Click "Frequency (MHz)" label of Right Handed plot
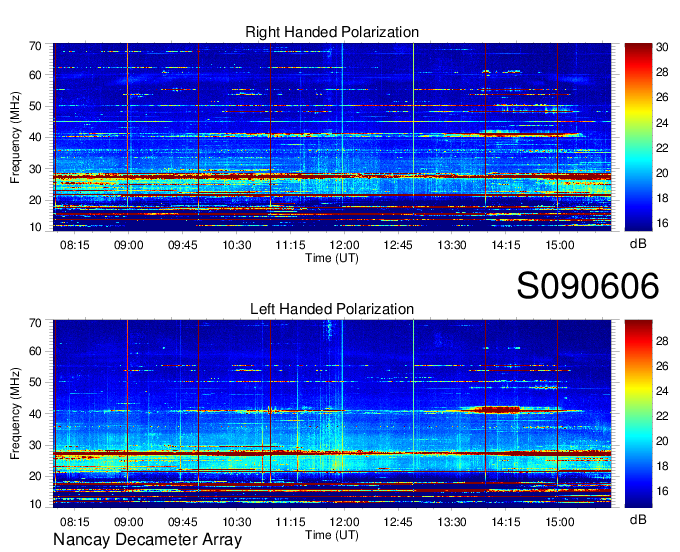This screenshot has width=680, height=552. (x=15, y=137)
